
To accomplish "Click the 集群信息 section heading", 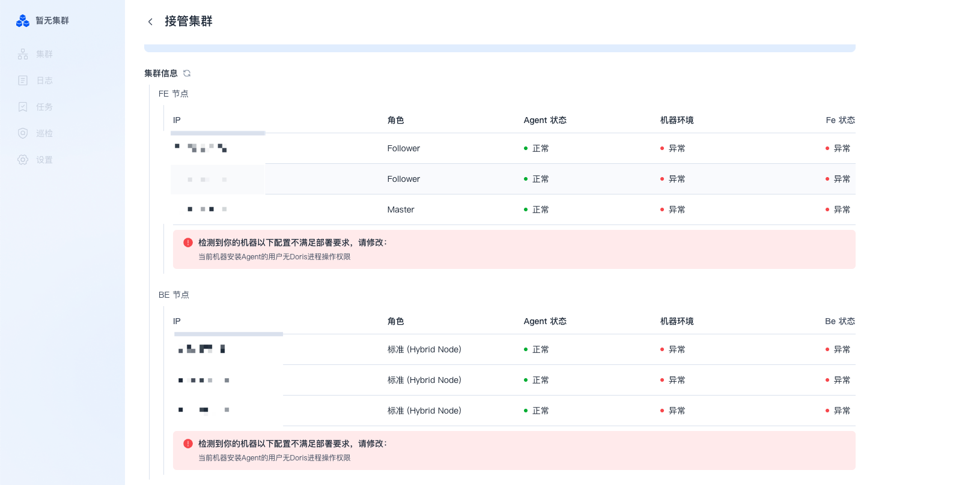I will pos(161,73).
